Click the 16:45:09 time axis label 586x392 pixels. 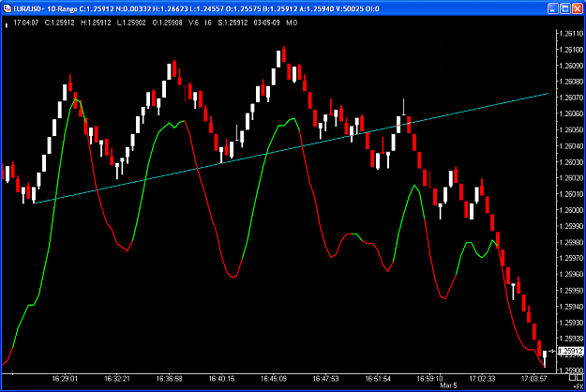[x=274, y=379]
